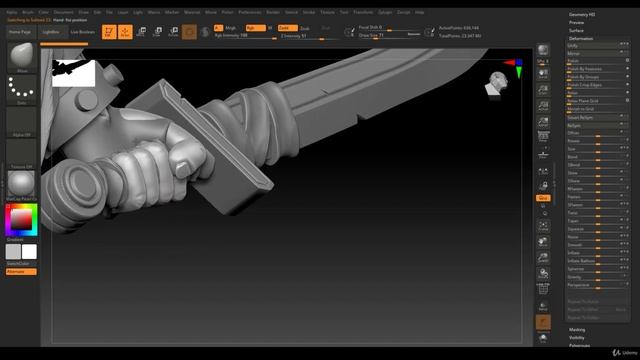The image size is (640, 360).
Task: Toggle Sculptris Pro mode icon
Action: [x=205, y=32]
